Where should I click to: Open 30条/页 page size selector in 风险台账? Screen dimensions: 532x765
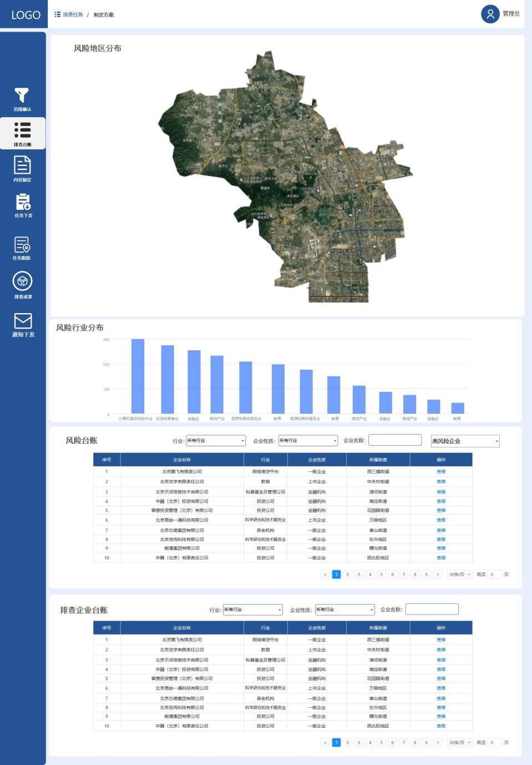pos(459,575)
